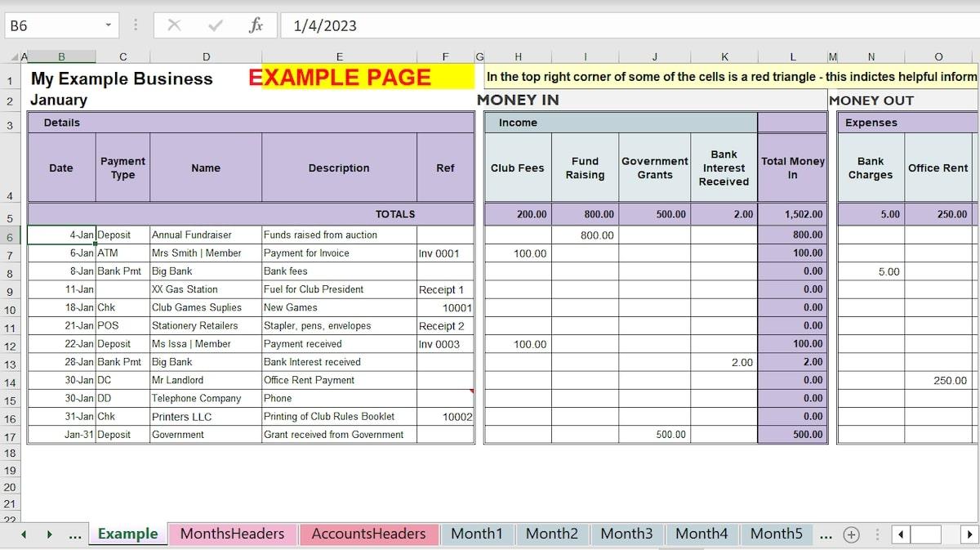Open the Example sheet tab

click(127, 534)
